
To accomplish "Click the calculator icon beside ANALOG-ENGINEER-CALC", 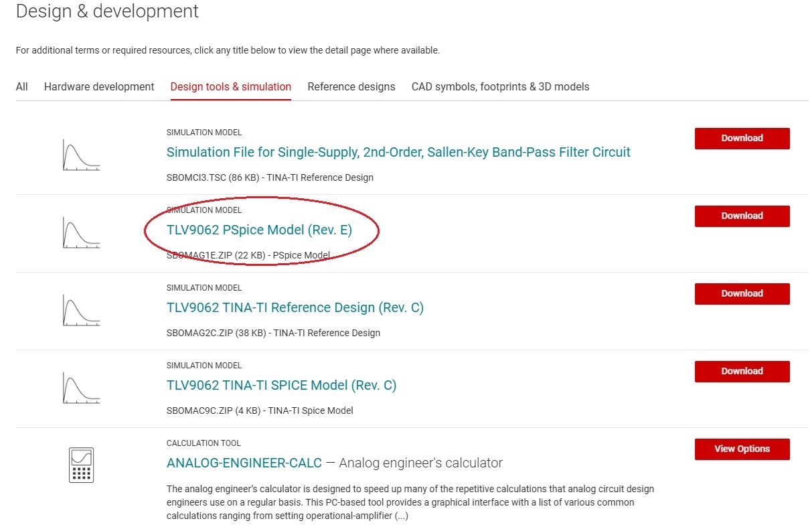I will pyautogui.click(x=81, y=465).
